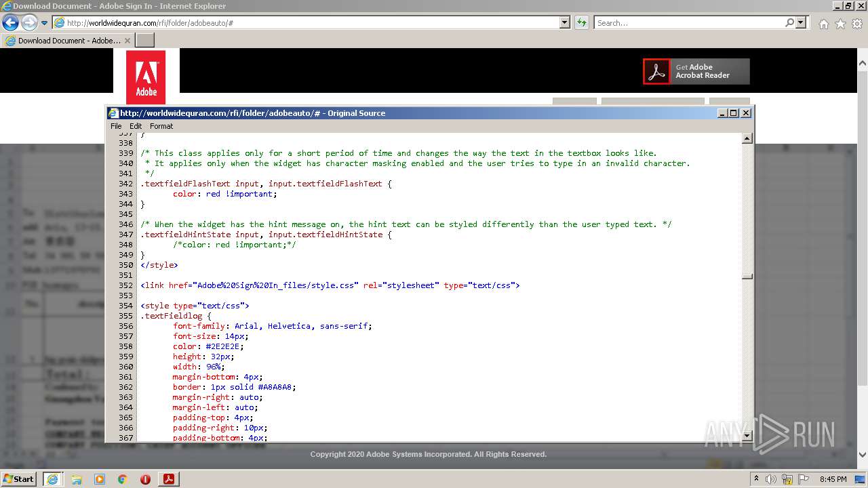Open the recent pages dropdown arrow

[x=44, y=23]
